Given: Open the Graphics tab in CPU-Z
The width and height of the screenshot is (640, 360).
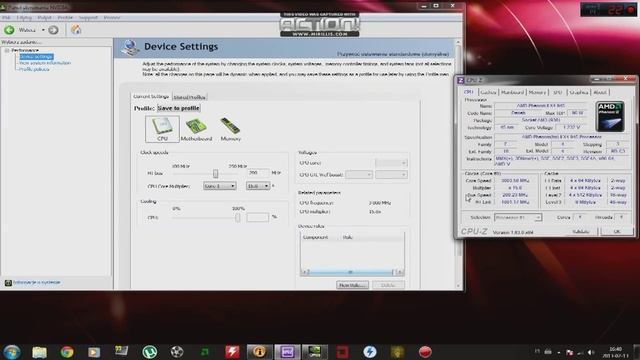Looking at the screenshot, I should click(x=578, y=93).
